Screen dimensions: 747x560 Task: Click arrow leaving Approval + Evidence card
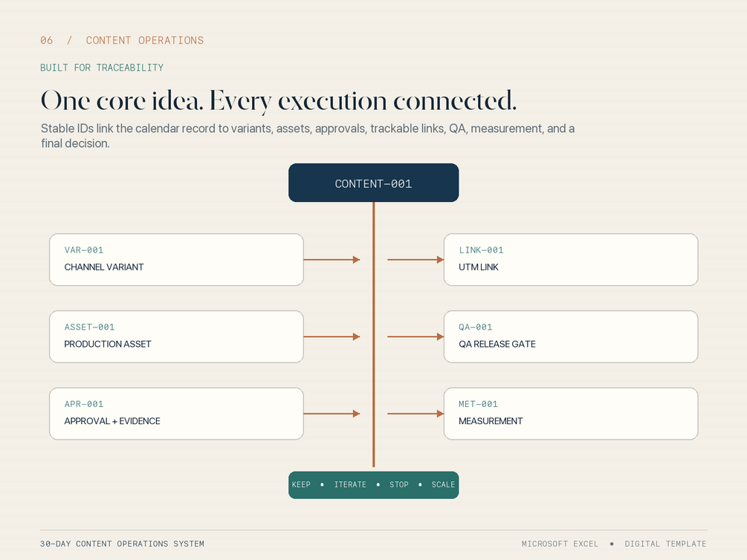[x=332, y=414]
